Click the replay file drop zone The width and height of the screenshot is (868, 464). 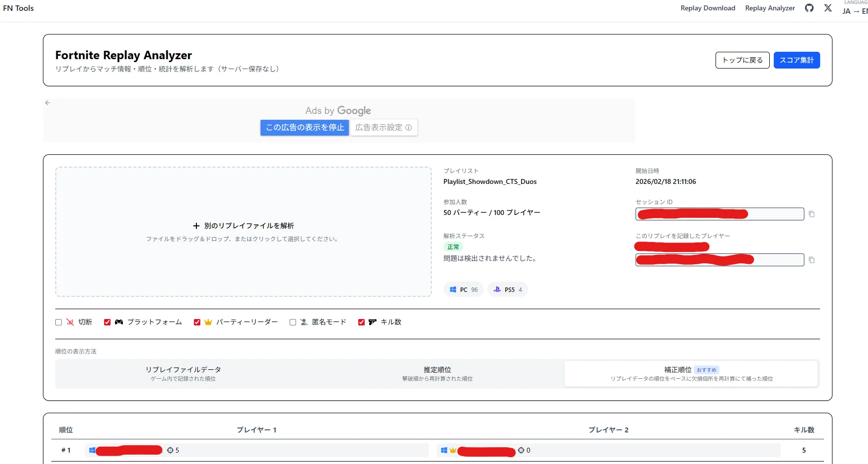(243, 232)
